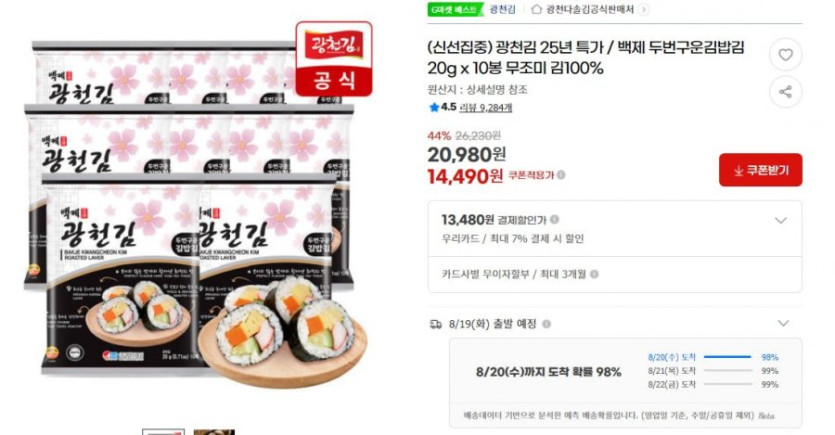Image resolution: width=835 pixels, height=435 pixels.
Task: Click info icon beside 출발 예정
Action: tap(546, 324)
